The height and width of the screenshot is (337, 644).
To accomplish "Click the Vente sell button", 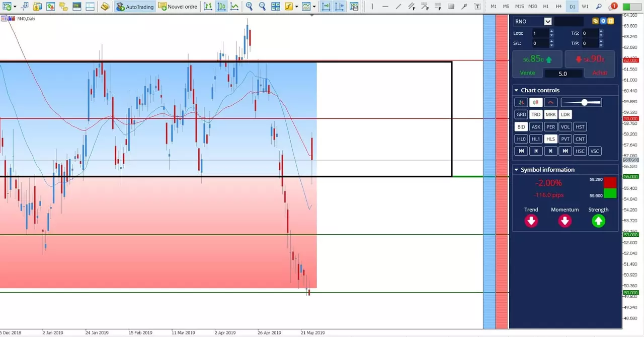I will (537, 64).
